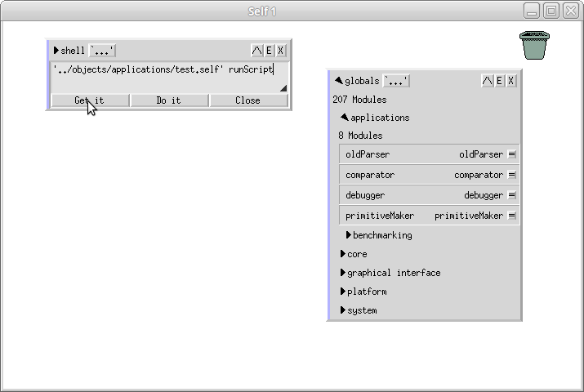Select the primitiveMaker slot name
Screen dimensions: 584x392
click(380, 216)
